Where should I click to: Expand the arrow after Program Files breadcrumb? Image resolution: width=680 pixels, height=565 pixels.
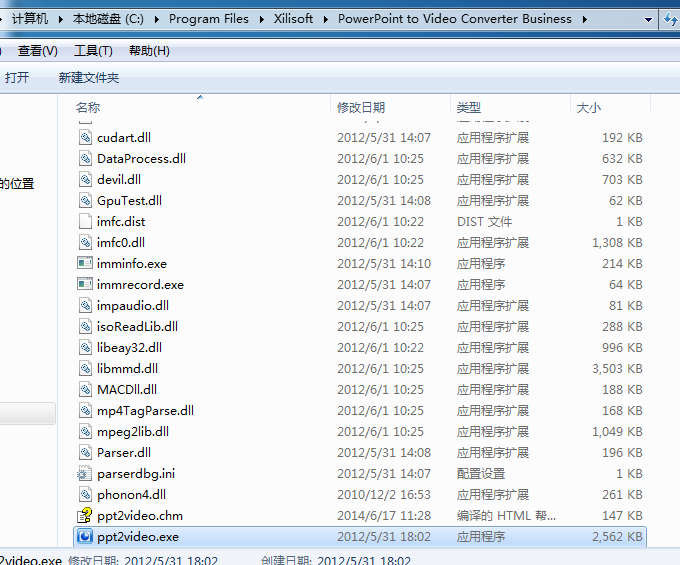[262, 19]
